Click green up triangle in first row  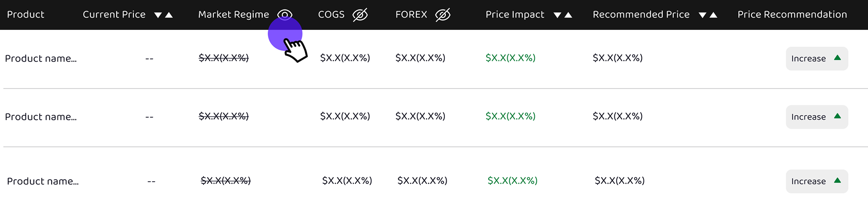837,58
